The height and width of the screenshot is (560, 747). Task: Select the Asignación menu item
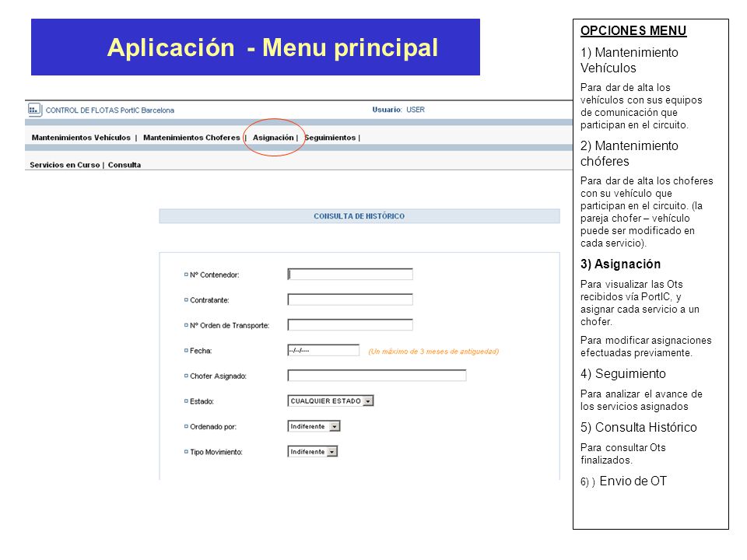tap(273, 138)
